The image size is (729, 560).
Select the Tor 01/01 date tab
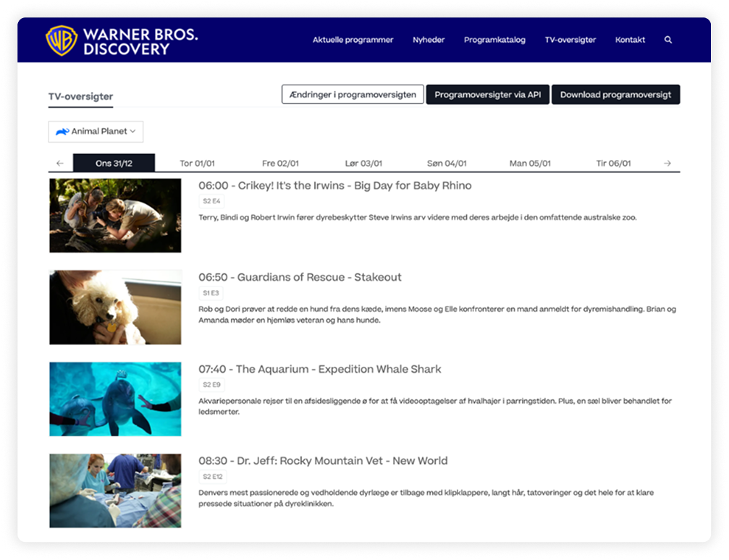197,163
